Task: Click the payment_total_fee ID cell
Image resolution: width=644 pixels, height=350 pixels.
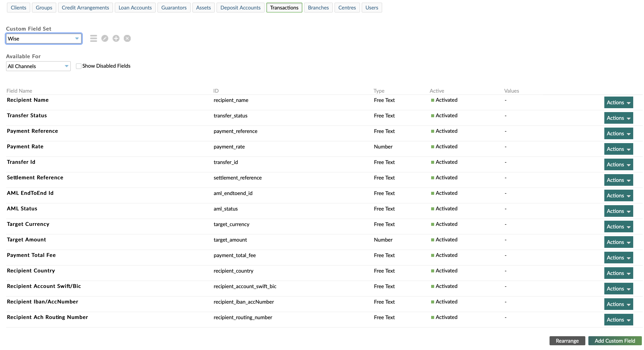Action: 235,255
